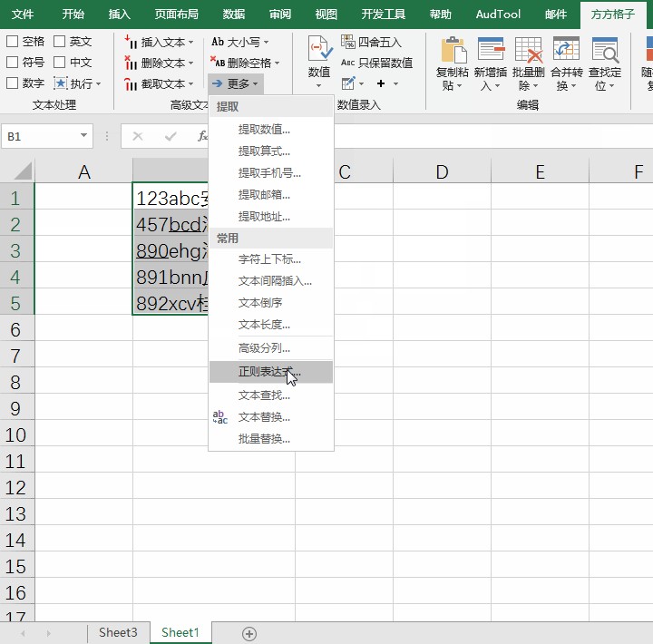Open the 数值 tool icon
Viewport: 653px width, 644px height.
click(x=319, y=48)
